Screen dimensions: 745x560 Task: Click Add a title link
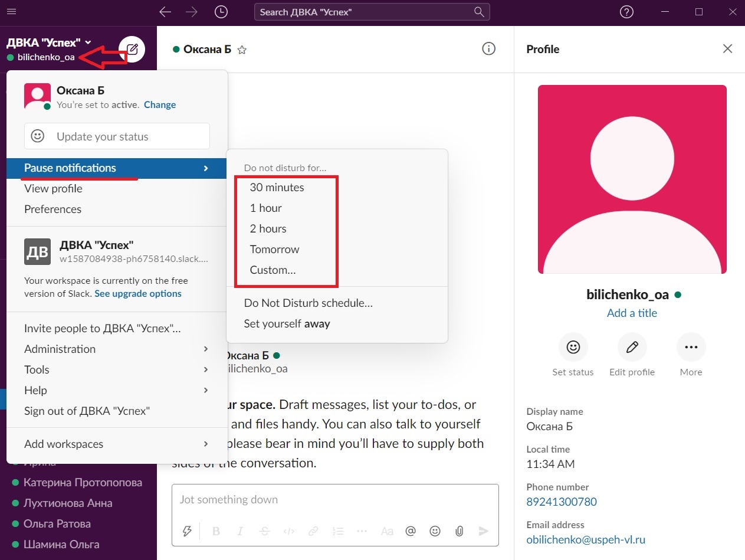tap(632, 313)
